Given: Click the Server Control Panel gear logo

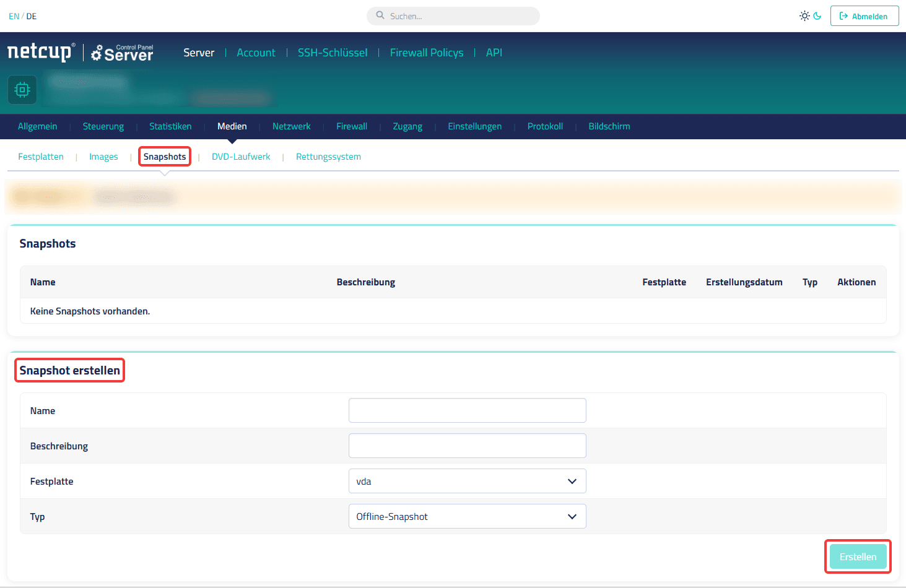Looking at the screenshot, I should (x=122, y=53).
